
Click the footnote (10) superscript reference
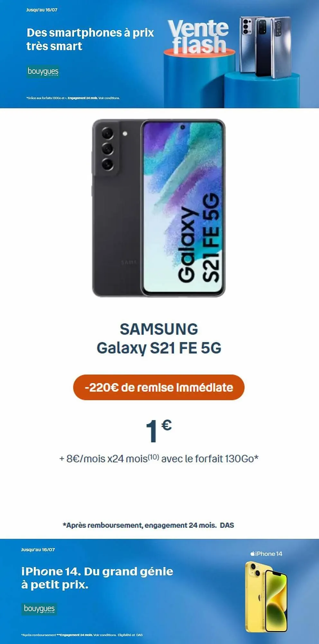(x=153, y=456)
